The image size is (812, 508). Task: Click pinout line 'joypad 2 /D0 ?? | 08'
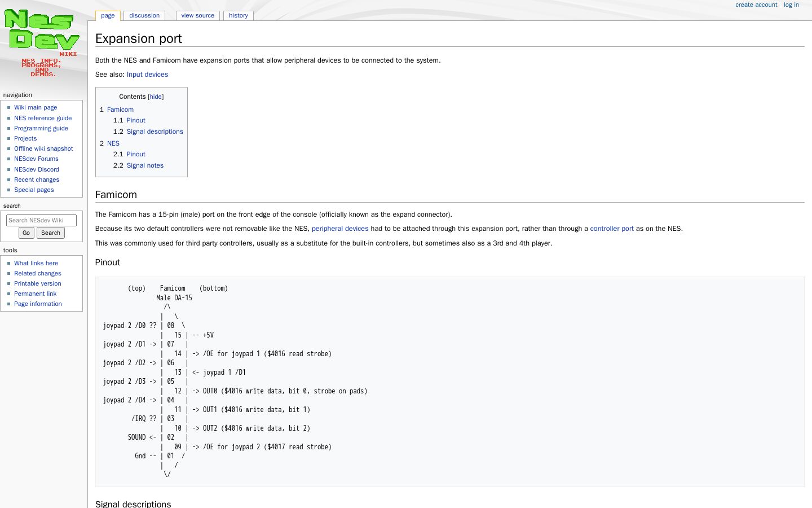coord(139,326)
